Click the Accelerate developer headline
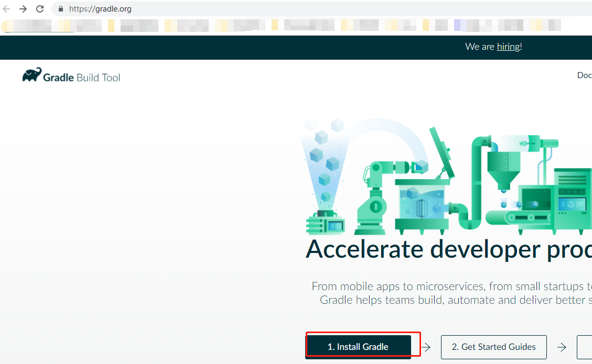Viewport: 592px width, 364px height. pos(448,249)
